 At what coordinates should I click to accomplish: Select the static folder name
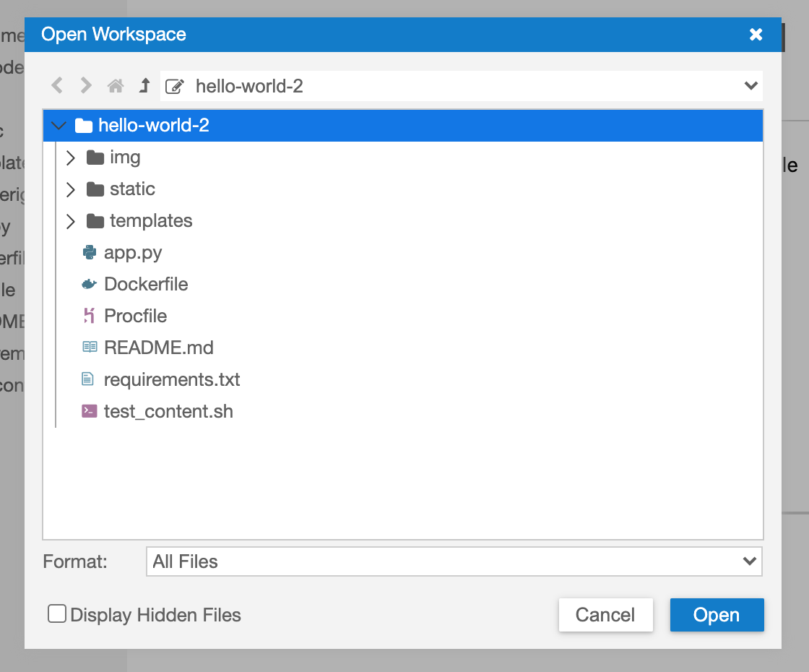pos(132,189)
